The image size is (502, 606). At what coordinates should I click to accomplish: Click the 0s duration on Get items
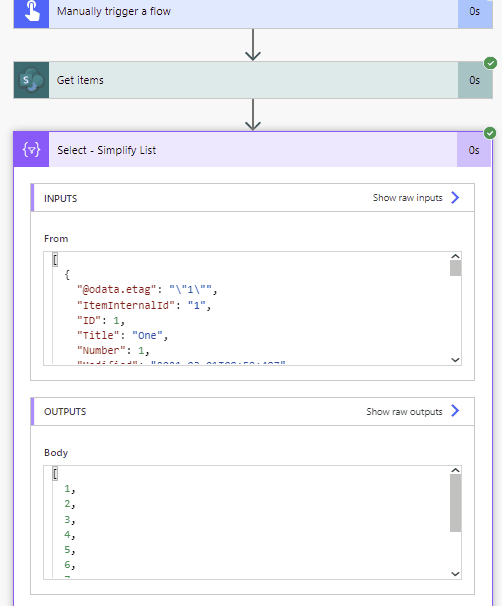tap(475, 80)
